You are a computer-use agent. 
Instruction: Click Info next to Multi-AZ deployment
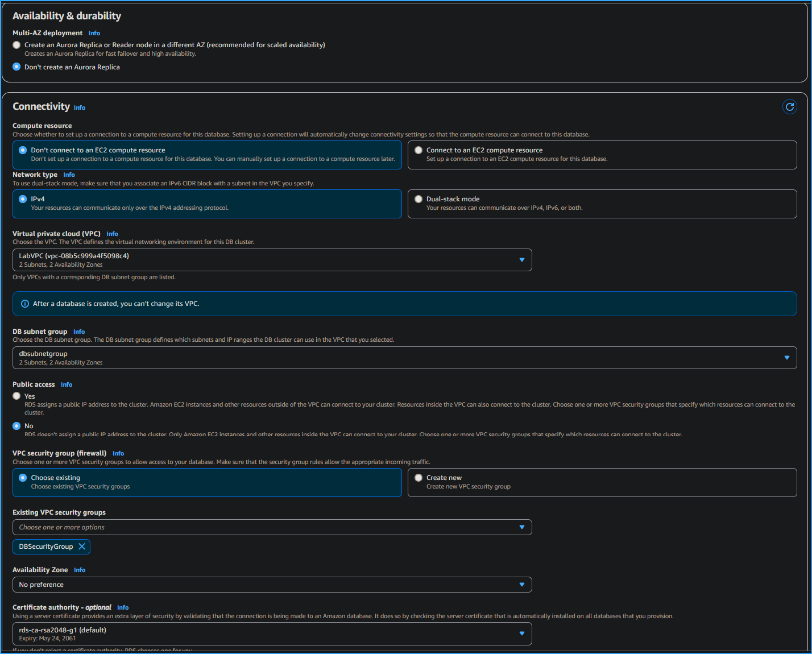[94, 32]
